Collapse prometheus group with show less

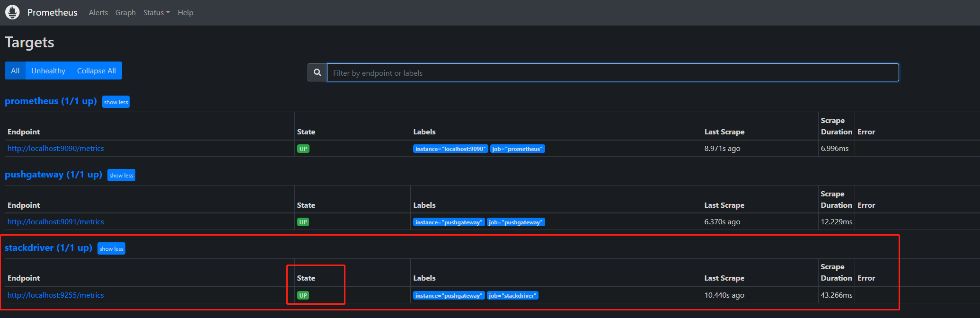116,102
